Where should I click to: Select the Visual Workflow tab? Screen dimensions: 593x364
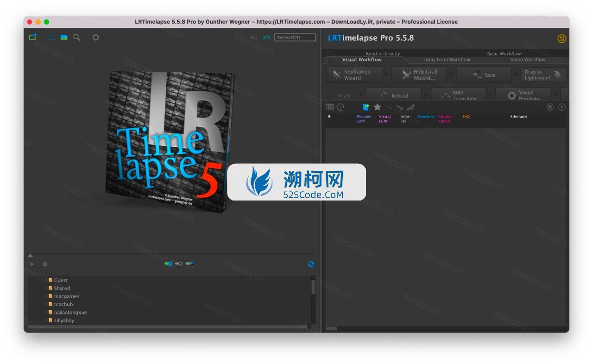tap(362, 60)
